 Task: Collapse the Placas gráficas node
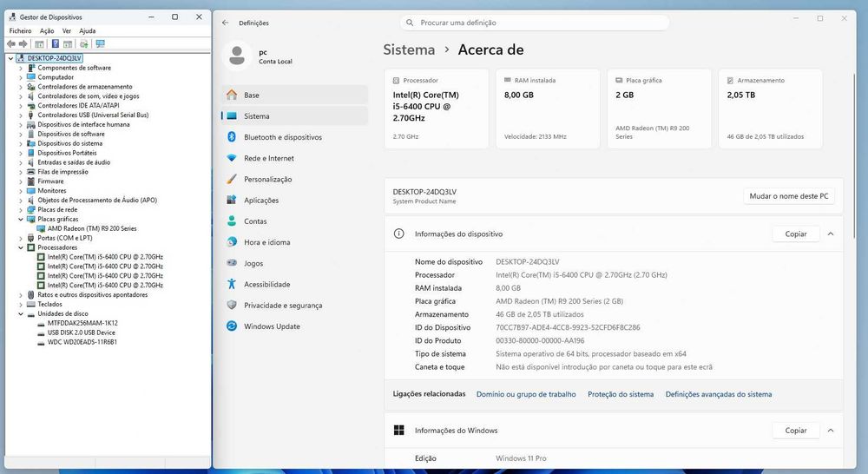[21, 220]
